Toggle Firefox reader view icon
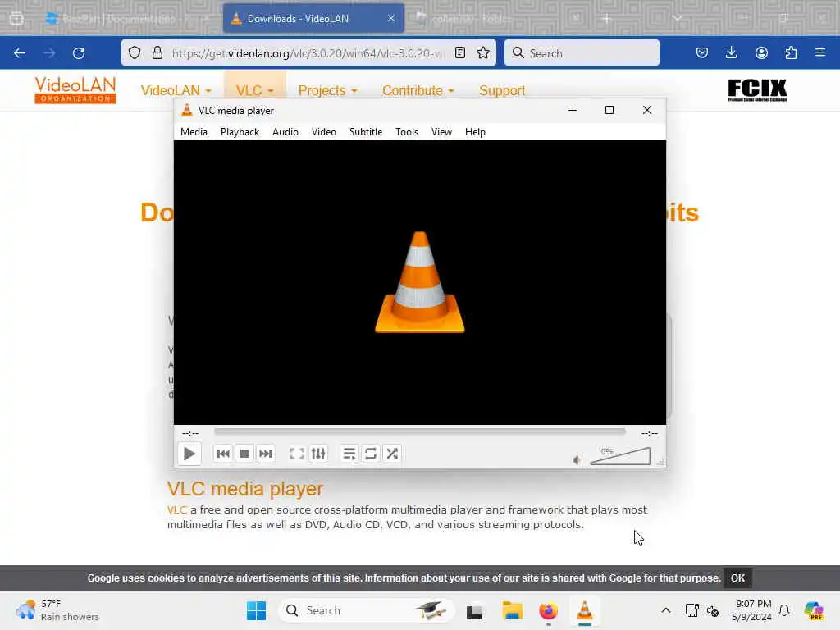Viewport: 840px width, 630px height. coord(459,52)
